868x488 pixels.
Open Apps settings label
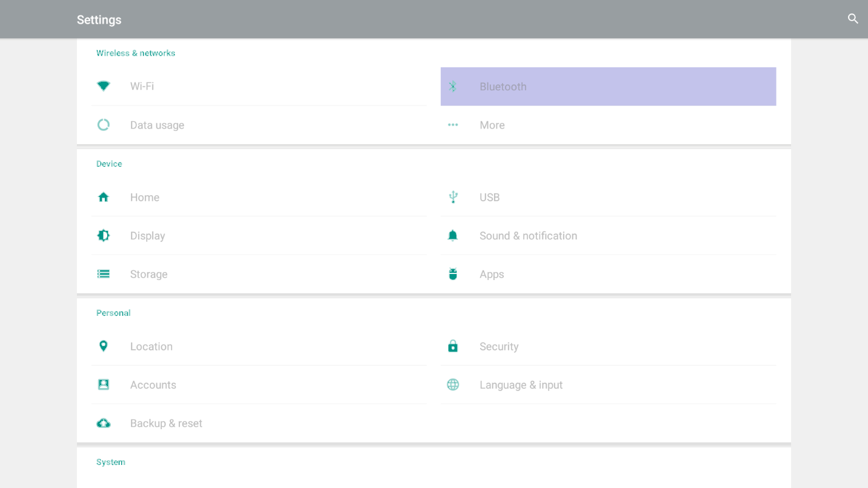coord(492,274)
